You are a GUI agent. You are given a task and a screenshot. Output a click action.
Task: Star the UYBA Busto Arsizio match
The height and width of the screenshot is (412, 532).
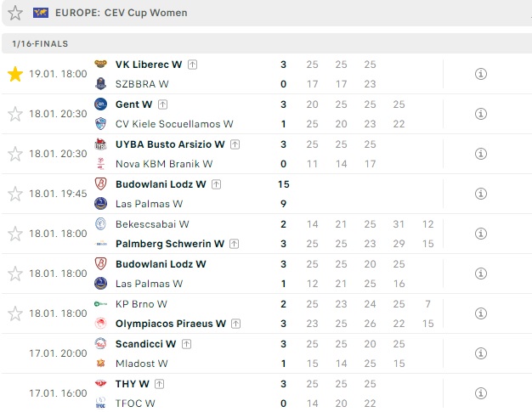(15, 154)
